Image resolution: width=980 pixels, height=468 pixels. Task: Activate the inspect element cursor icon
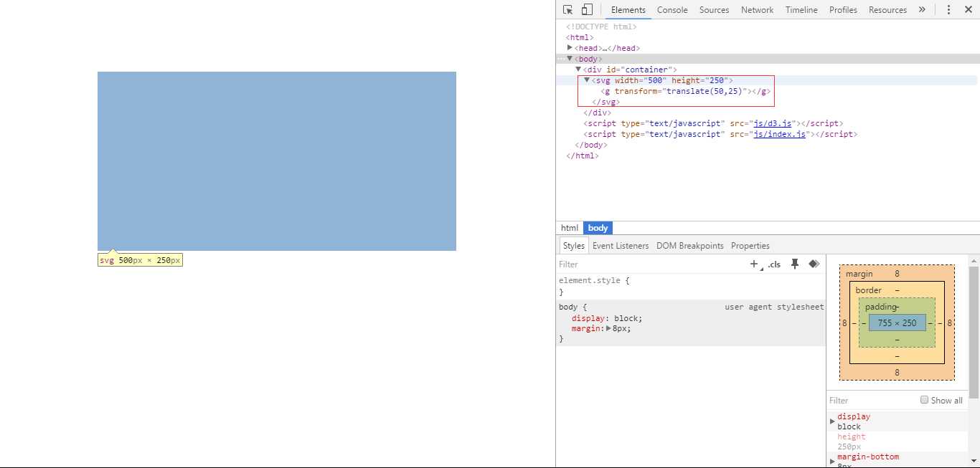click(567, 9)
